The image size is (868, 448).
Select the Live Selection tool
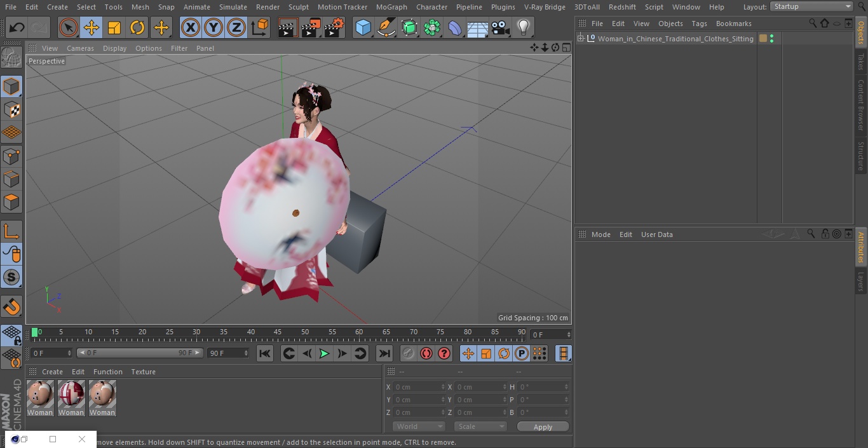pos(68,27)
